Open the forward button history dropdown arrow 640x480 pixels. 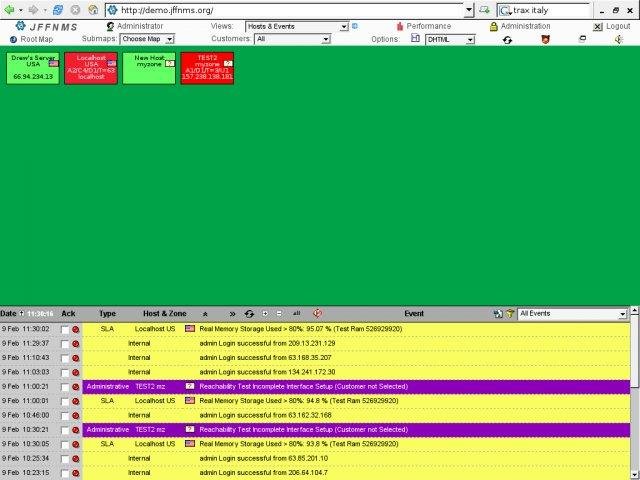click(45, 10)
